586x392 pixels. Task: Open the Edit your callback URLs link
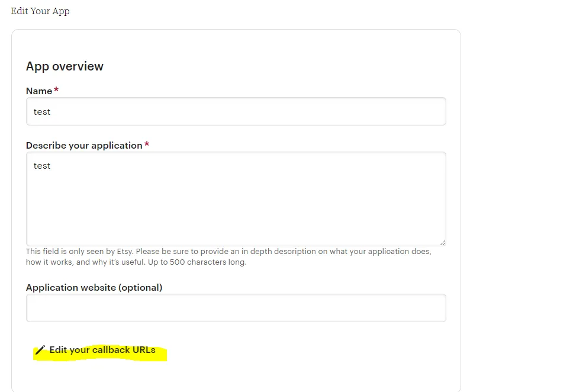pos(95,350)
